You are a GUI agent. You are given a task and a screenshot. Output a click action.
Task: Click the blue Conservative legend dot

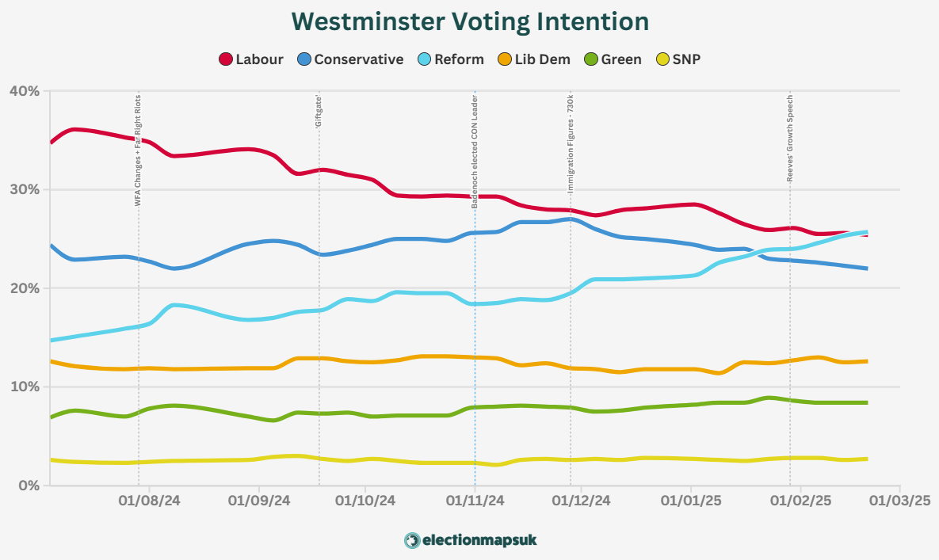[x=304, y=59]
